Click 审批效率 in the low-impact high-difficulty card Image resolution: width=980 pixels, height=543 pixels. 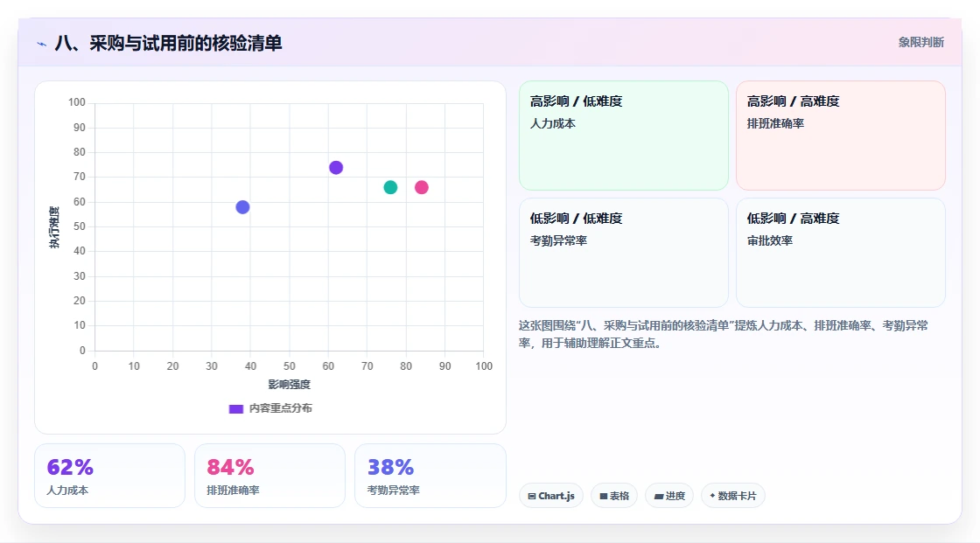[x=769, y=240]
